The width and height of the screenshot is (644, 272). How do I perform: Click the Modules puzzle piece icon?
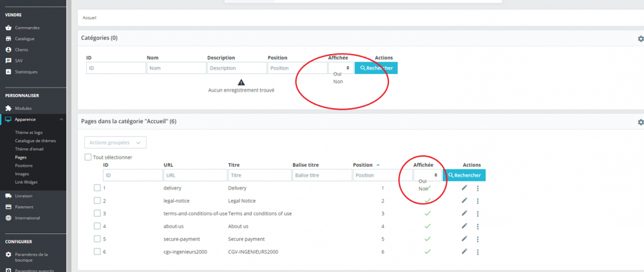click(8, 108)
